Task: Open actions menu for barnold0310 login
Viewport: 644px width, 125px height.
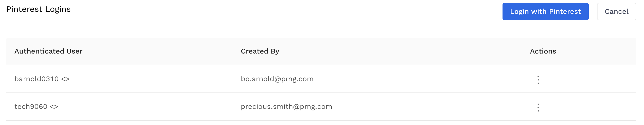Action: pos(538,80)
